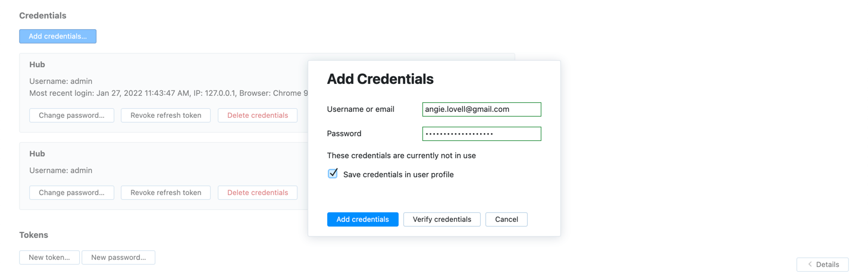
Task: Click the "Save credentials in user profile" label
Action: 398,174
